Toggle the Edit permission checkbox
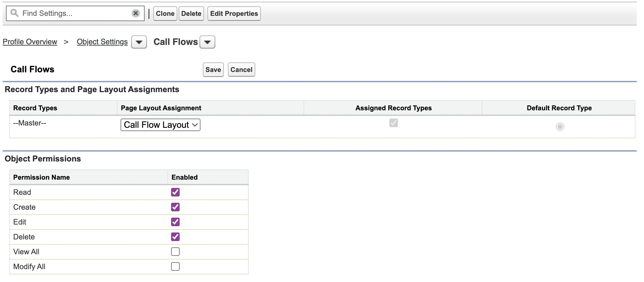 tap(175, 222)
